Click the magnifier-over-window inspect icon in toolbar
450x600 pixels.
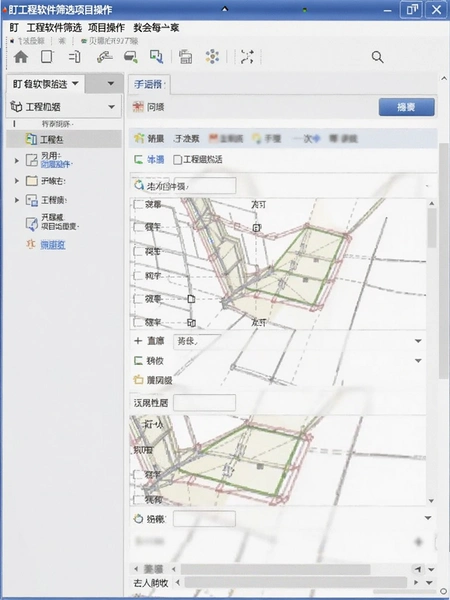click(x=156, y=57)
